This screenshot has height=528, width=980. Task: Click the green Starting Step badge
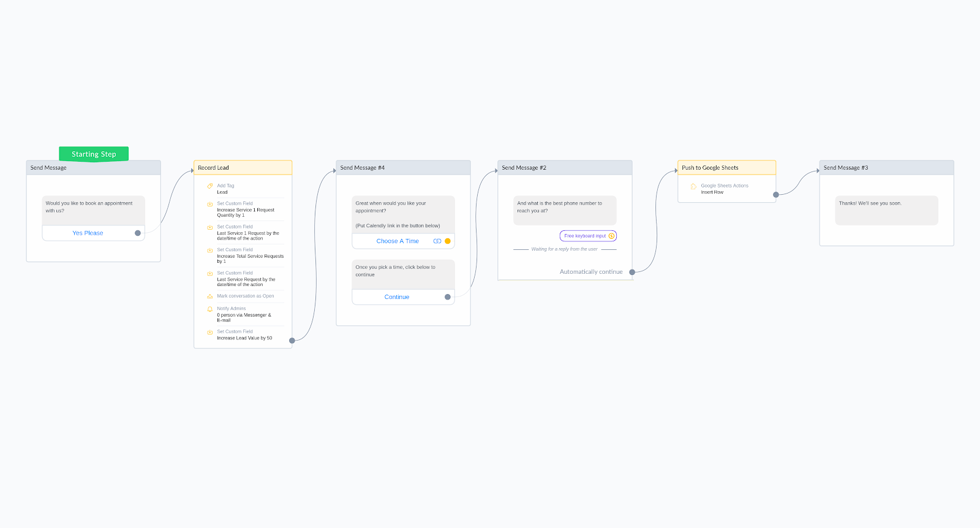tap(94, 154)
